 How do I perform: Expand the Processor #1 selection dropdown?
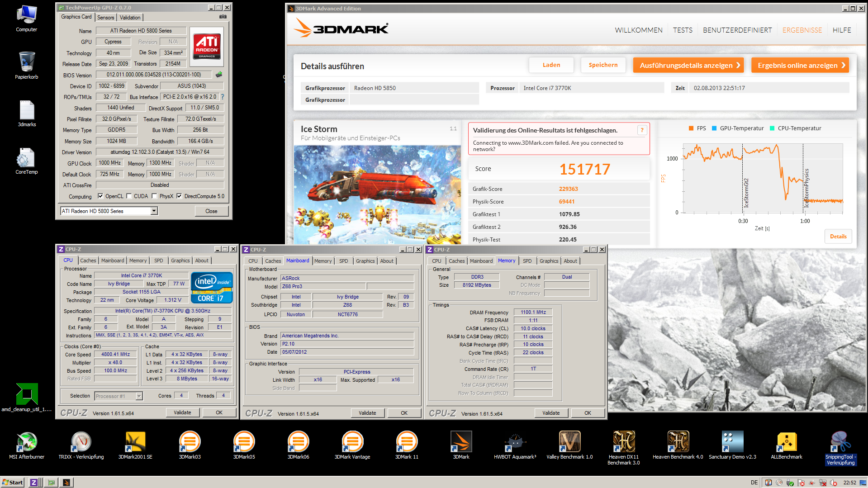tap(139, 396)
